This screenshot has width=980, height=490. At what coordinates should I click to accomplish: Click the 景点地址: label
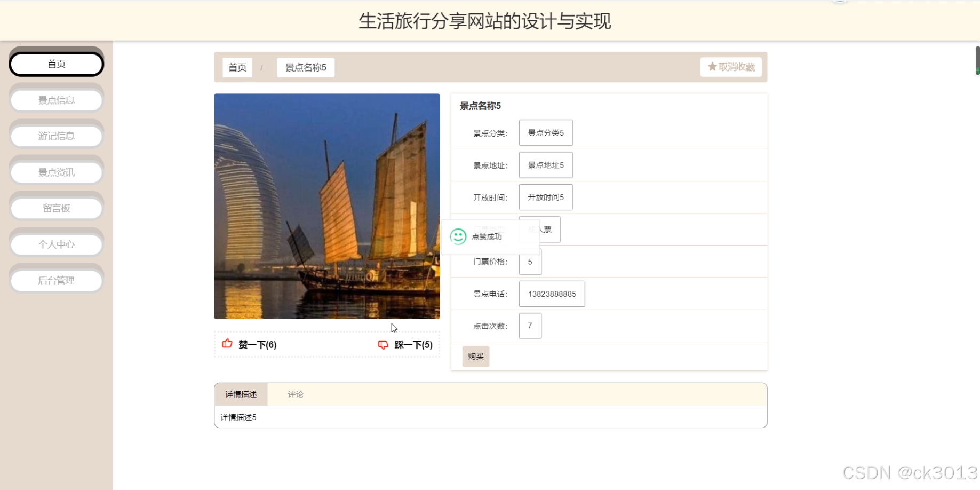click(490, 165)
